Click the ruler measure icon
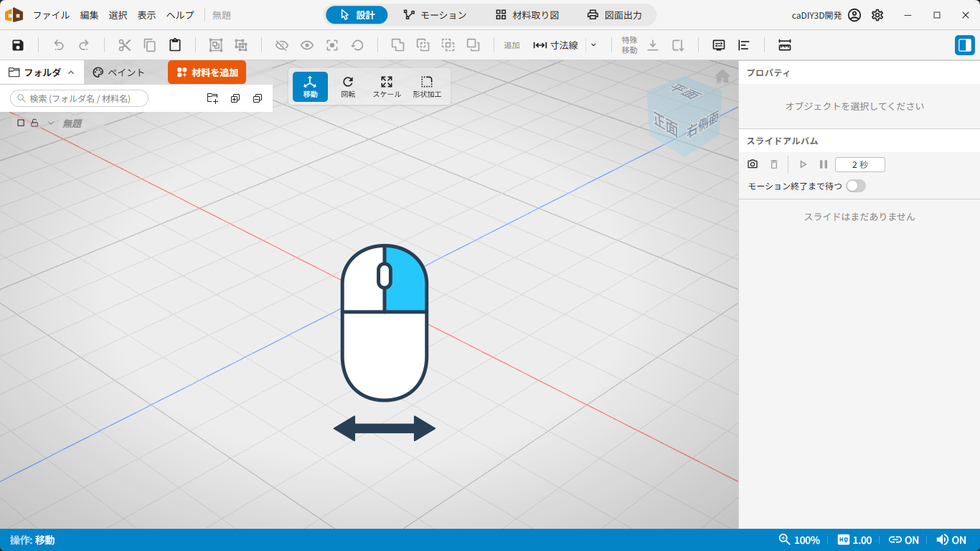980x551 pixels. 785,45
